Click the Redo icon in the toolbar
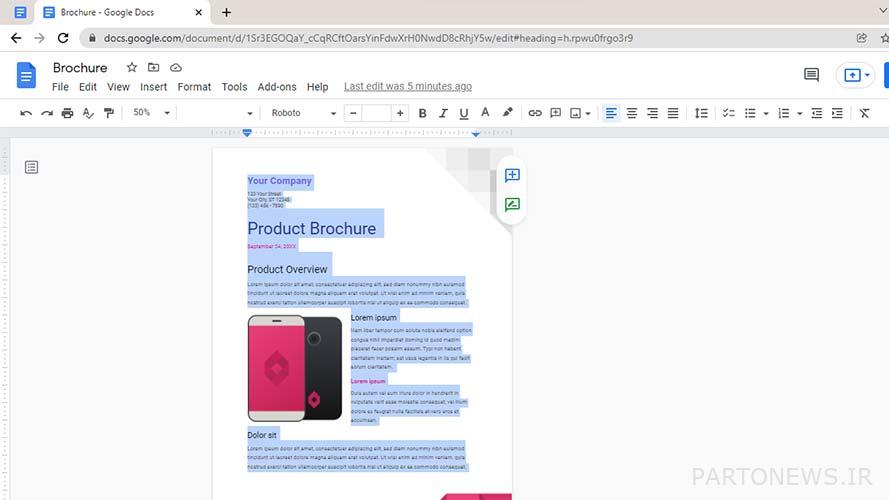Screen dimensions: 889x500 tap(46, 113)
